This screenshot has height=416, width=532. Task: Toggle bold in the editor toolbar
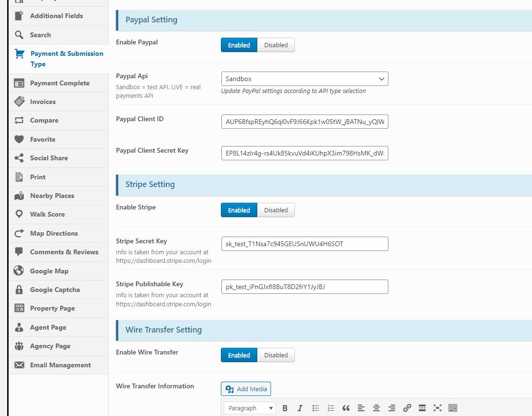click(285, 408)
